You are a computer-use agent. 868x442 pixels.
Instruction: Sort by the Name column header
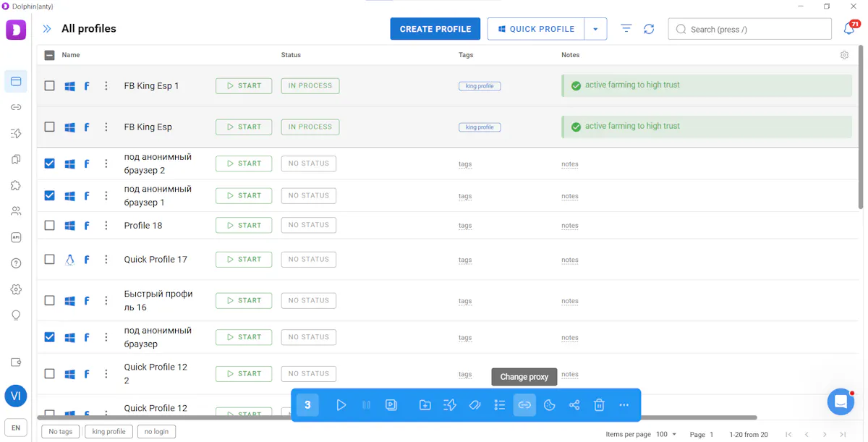click(x=71, y=55)
